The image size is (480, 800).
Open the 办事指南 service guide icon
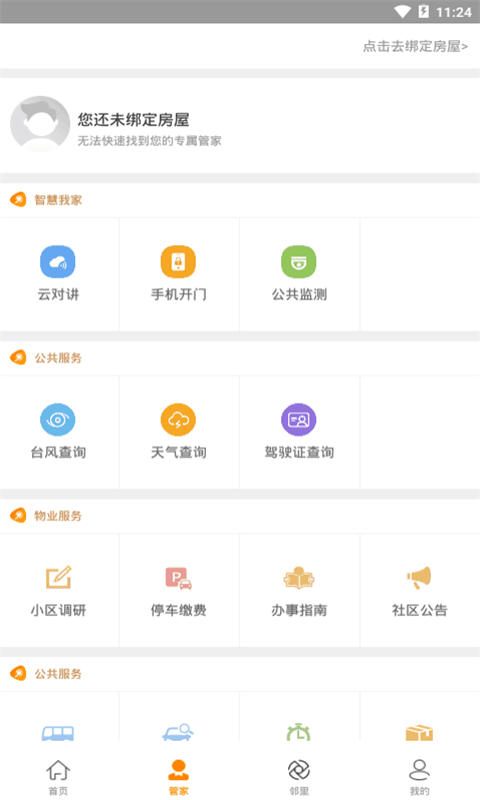299,578
